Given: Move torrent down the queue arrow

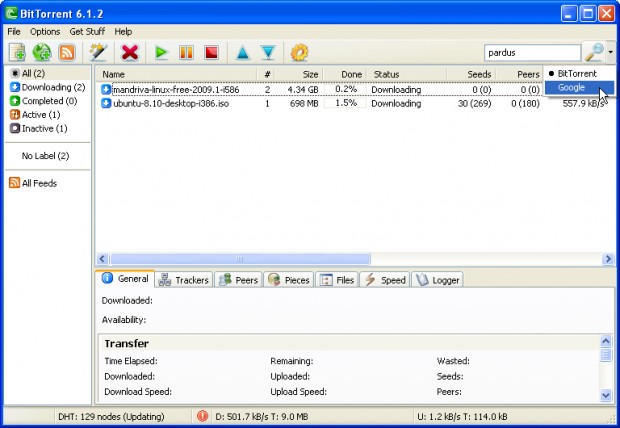Looking at the screenshot, I should pyautogui.click(x=268, y=52).
